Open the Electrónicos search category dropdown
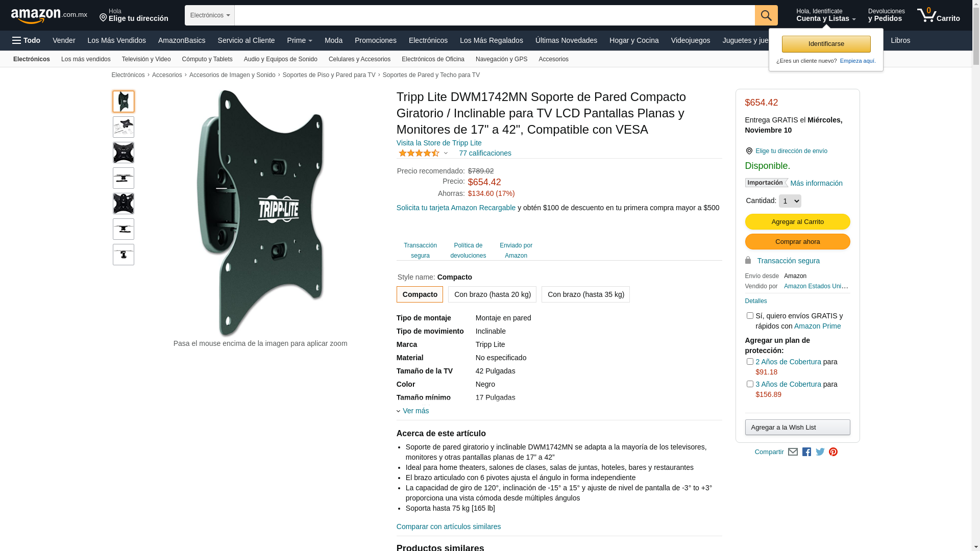Image resolution: width=980 pixels, height=551 pixels. click(x=210, y=15)
